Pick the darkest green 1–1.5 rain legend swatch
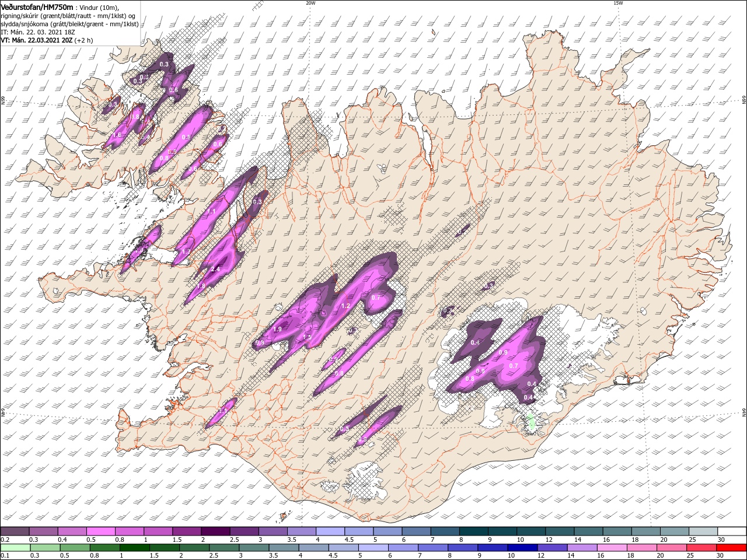 pyautogui.click(x=135, y=547)
